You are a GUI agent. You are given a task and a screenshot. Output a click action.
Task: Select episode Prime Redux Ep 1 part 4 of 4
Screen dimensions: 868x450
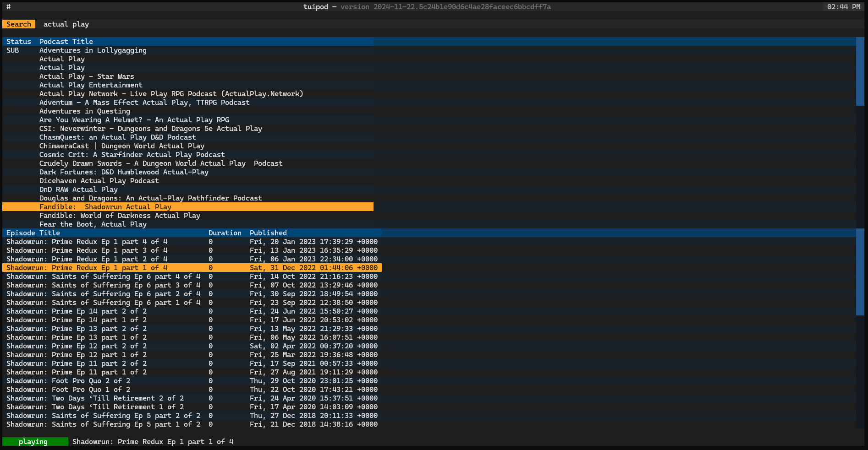pos(192,242)
